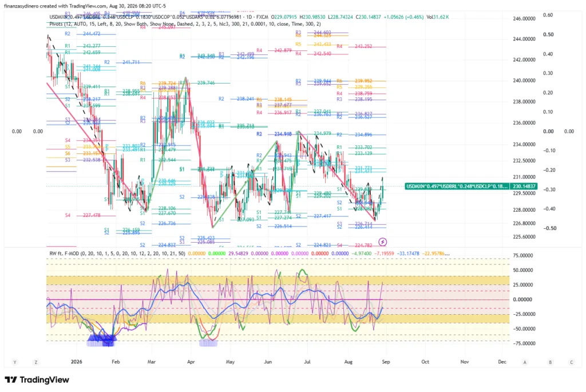586x392 pixels.
Task: Click 244.00000 on the price axis
Action: (524, 39)
